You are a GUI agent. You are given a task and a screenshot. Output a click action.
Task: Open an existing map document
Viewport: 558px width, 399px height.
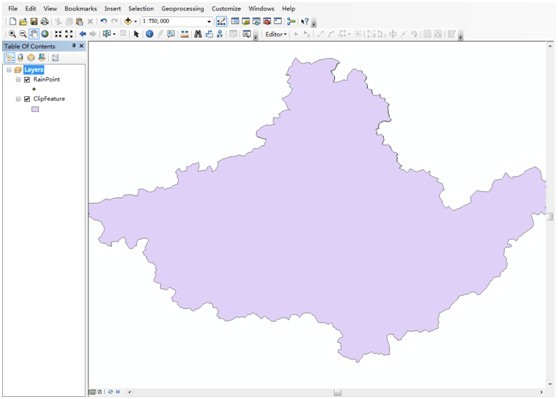click(23, 21)
